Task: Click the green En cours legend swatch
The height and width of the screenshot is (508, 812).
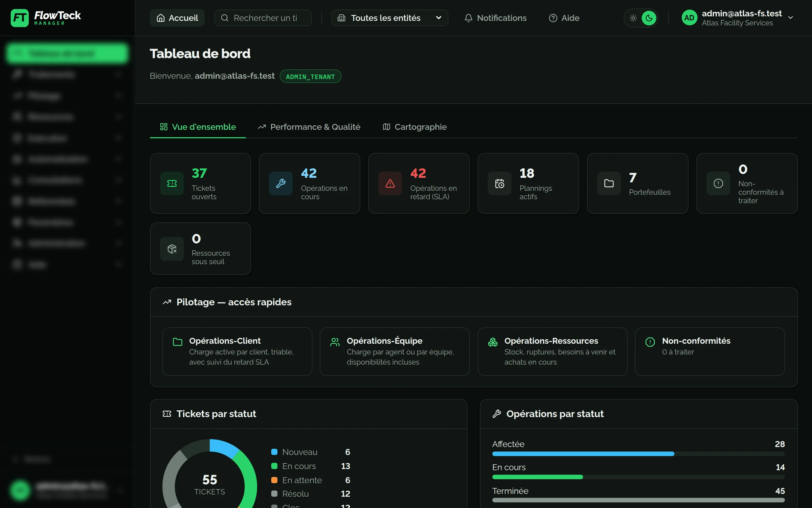Action: click(274, 466)
